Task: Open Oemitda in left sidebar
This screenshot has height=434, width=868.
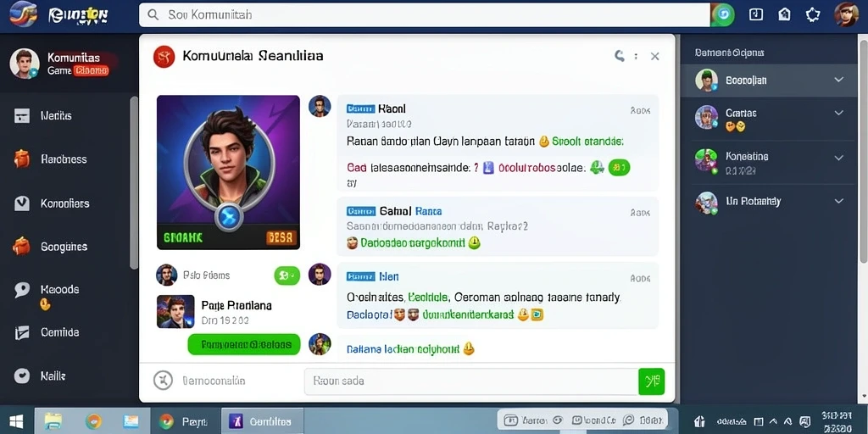Action: (x=60, y=332)
